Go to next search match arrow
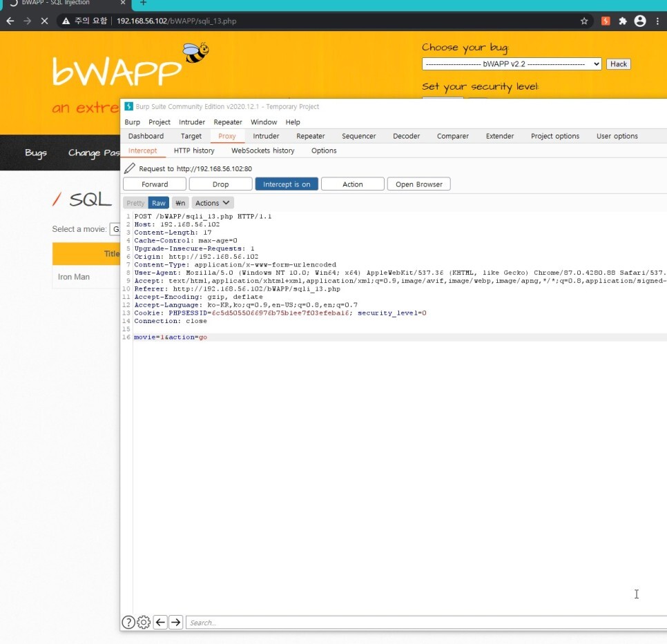Viewport: 667px width, 644px height. (175, 623)
